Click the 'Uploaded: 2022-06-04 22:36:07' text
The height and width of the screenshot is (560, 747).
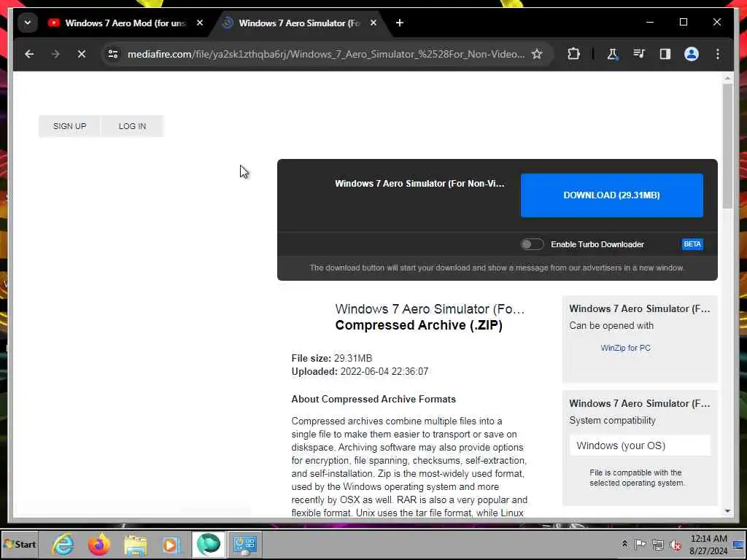point(360,371)
